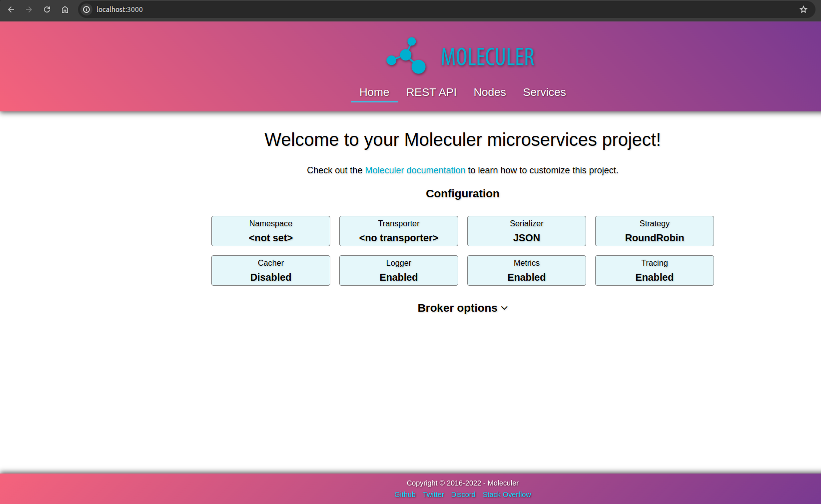
Task: Click the Welcome to your Moleculer heading
Action: click(x=463, y=140)
